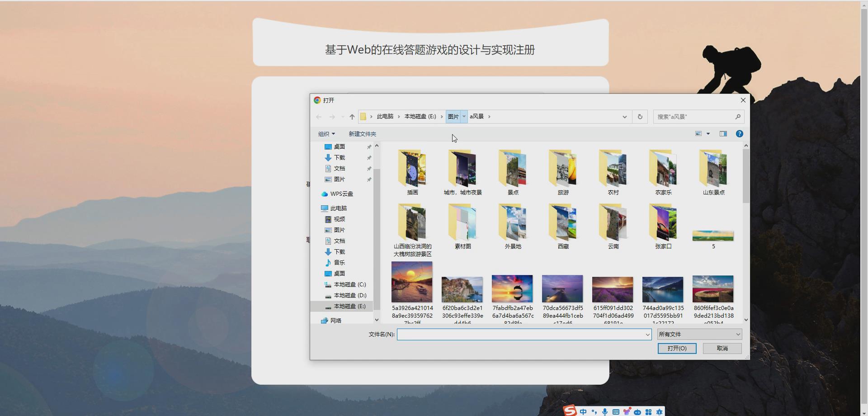
Task: Open Sogou input settings icon
Action: point(660,411)
